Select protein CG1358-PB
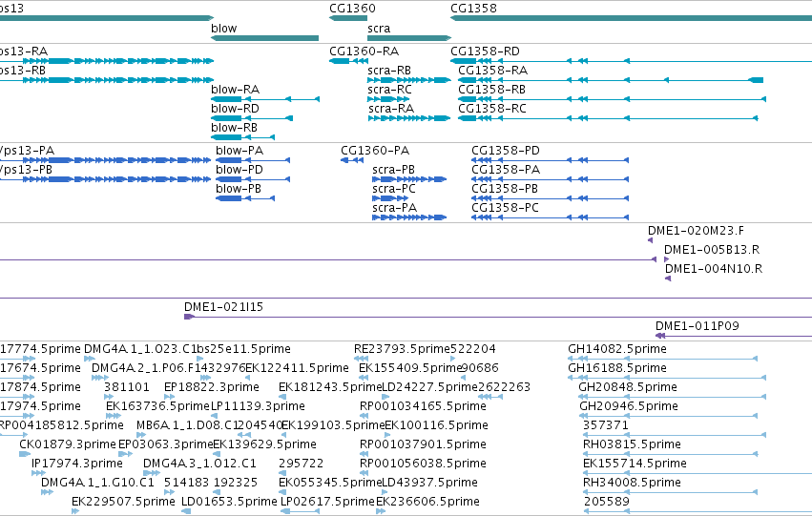 tap(550, 198)
